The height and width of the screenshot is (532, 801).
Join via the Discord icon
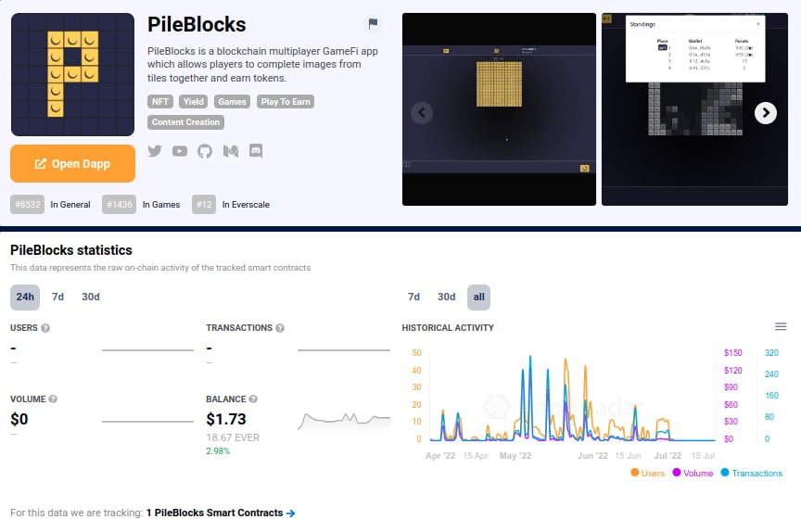tap(256, 151)
